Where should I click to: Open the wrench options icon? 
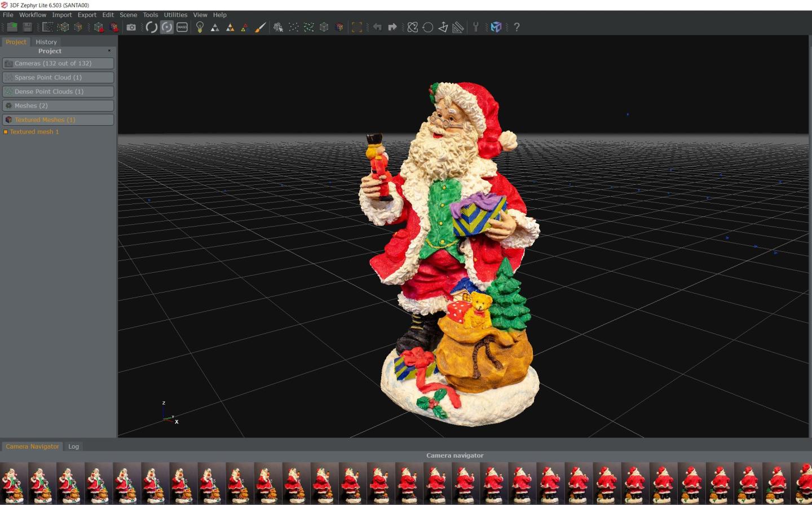pos(476,27)
